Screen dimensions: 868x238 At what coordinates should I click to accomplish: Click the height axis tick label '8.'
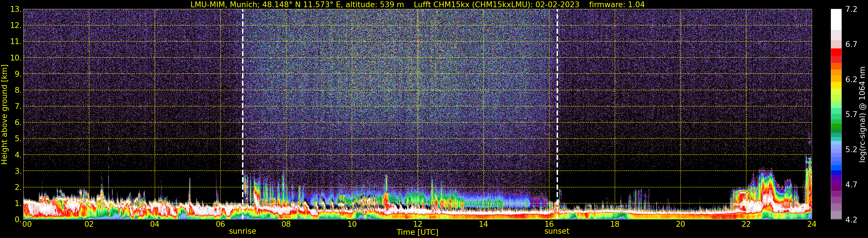click(18, 90)
